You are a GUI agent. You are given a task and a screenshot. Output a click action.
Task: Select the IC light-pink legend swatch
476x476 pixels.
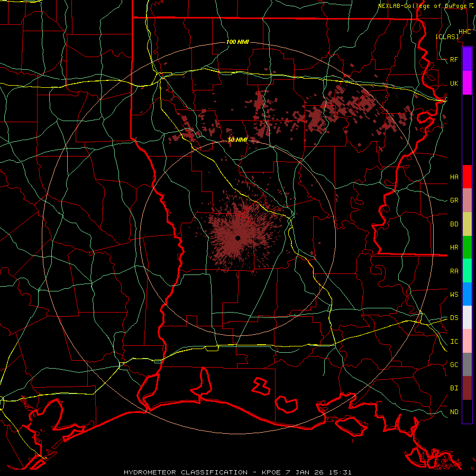tap(467, 341)
